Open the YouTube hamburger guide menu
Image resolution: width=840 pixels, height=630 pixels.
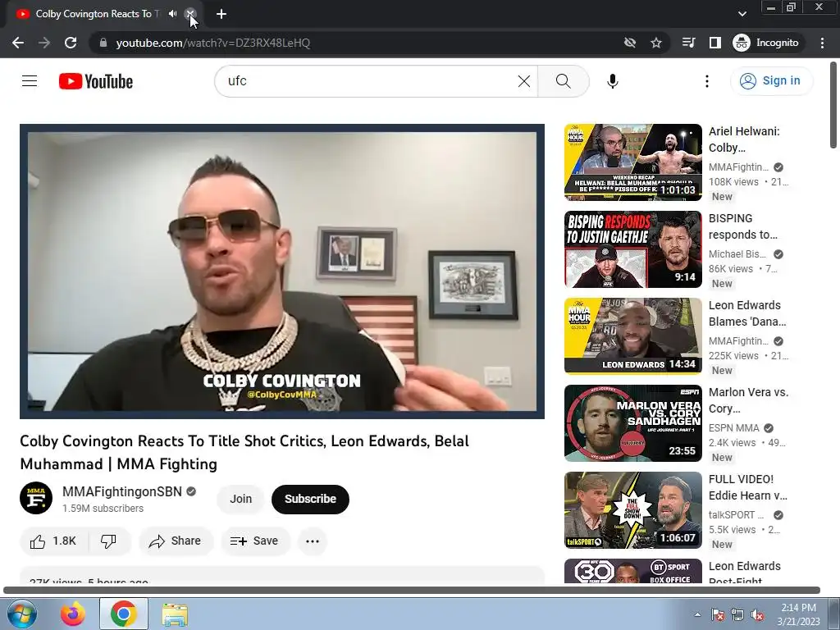click(x=30, y=81)
